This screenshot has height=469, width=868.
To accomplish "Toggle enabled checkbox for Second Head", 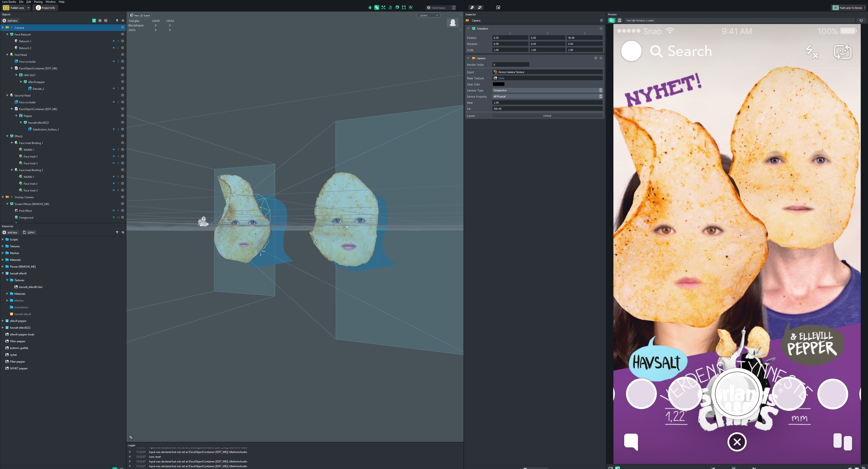I will (x=122, y=95).
